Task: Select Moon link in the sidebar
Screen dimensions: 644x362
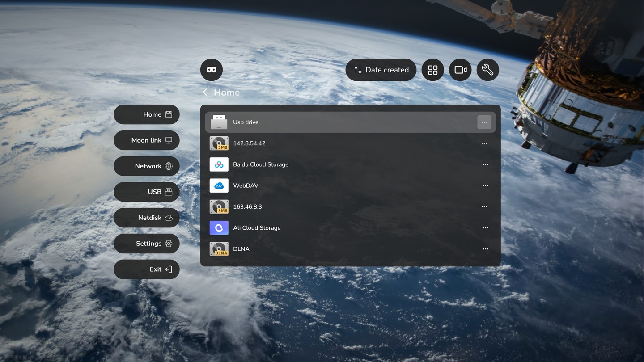Action: (x=146, y=140)
